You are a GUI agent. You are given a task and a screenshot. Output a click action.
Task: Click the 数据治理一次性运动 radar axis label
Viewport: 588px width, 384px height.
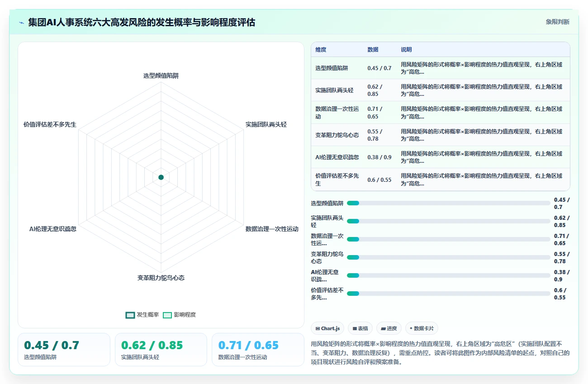coord(272,229)
